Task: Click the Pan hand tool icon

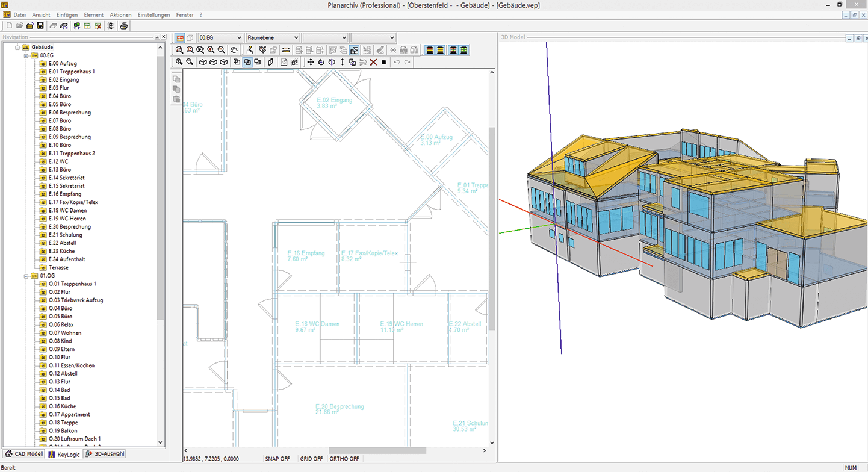Action: [x=234, y=50]
